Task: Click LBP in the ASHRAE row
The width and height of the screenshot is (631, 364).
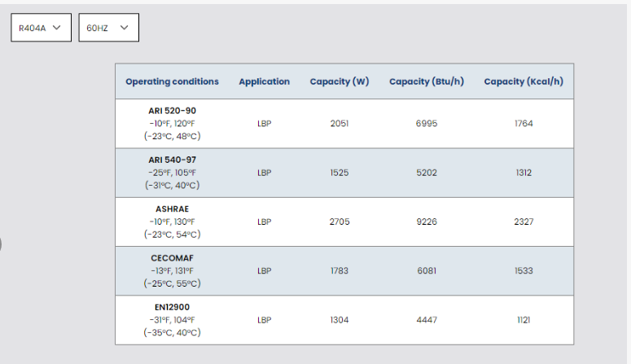Action: [x=265, y=221]
